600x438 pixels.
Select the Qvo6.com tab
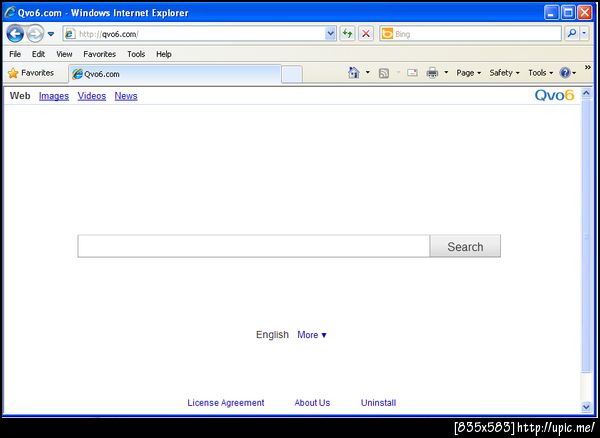[x=174, y=74]
